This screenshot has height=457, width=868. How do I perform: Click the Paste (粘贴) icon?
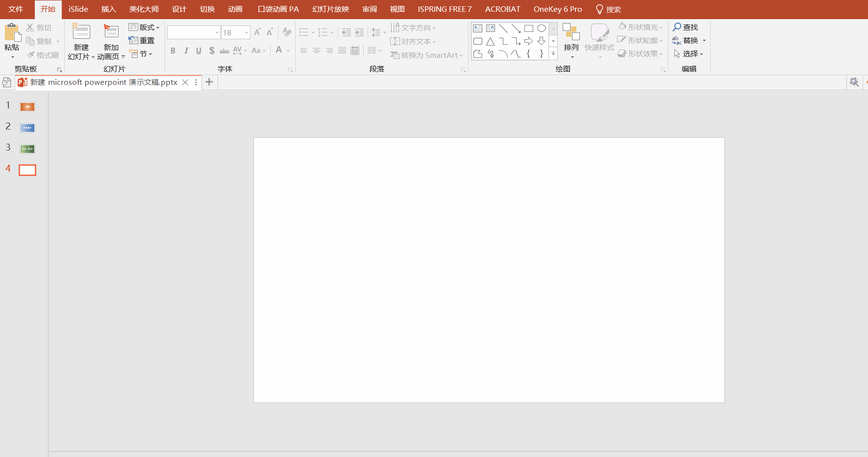[12, 32]
